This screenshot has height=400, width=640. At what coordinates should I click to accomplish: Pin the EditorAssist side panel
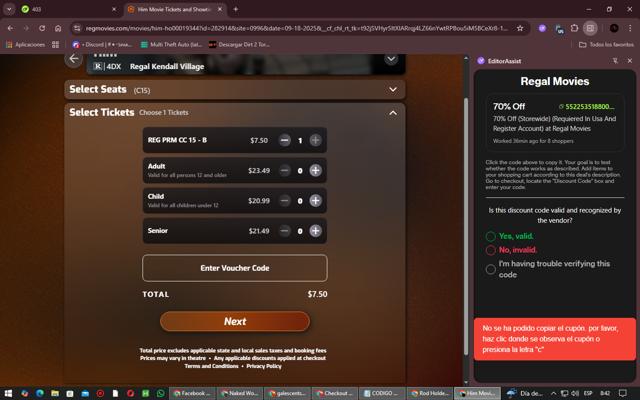pos(615,61)
